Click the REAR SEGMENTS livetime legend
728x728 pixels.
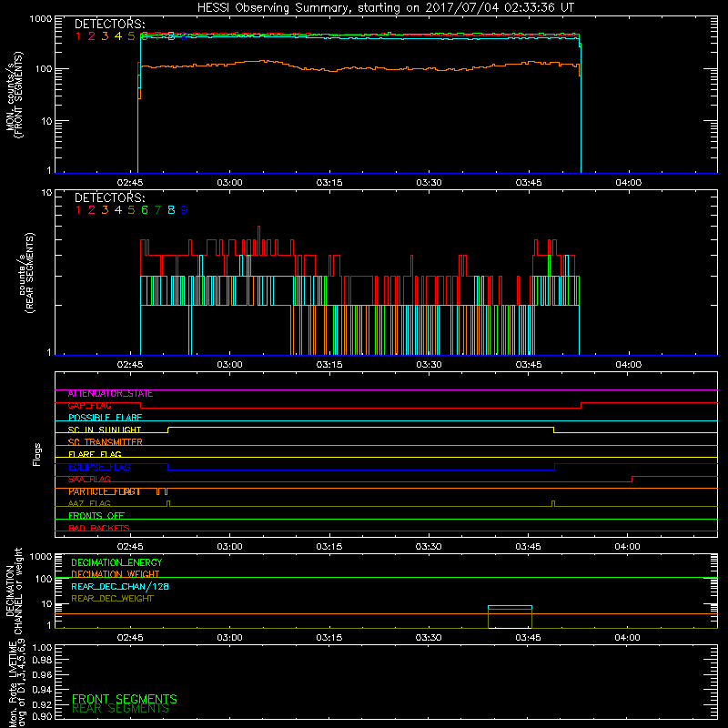(x=121, y=709)
